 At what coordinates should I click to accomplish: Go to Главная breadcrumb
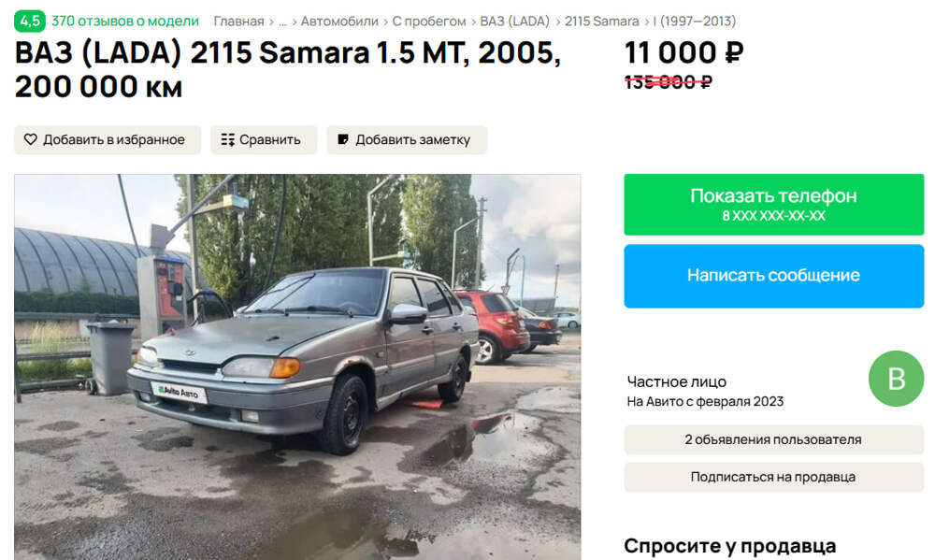pos(238,22)
